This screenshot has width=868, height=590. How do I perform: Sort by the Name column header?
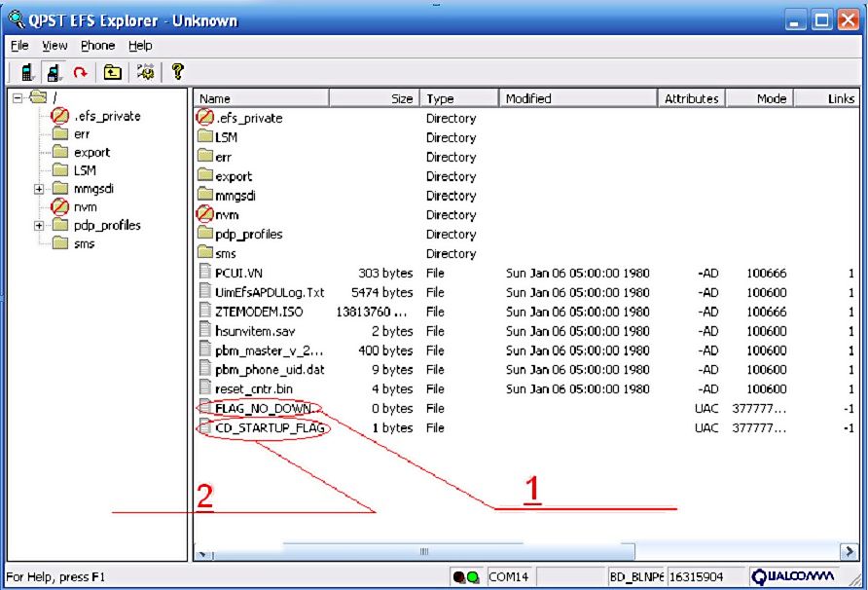click(262, 98)
